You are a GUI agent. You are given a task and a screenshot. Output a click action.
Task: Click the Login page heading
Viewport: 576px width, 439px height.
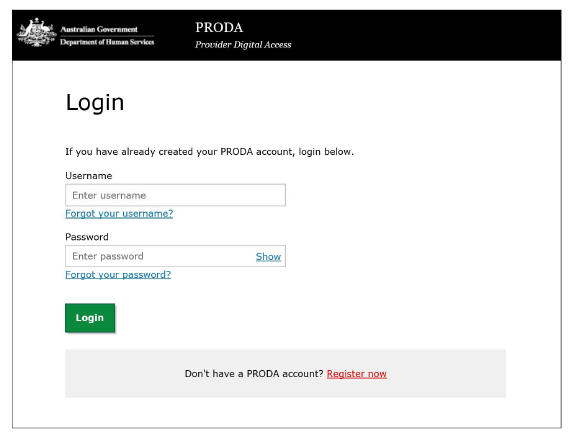pos(95,102)
